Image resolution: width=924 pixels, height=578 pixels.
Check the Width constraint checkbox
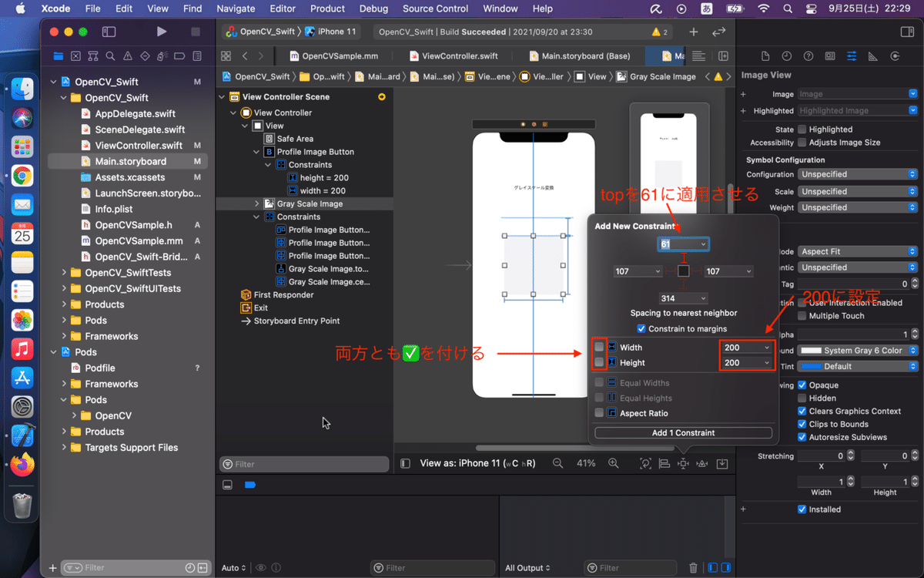(x=599, y=348)
